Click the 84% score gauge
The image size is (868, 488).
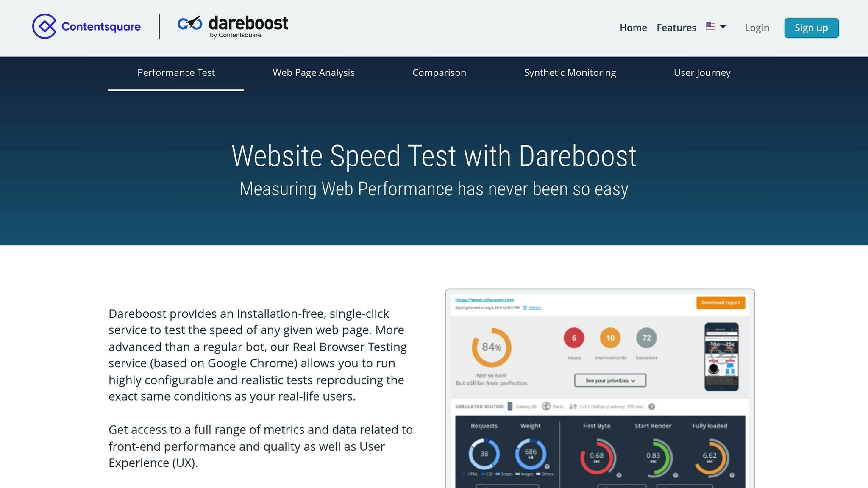click(492, 347)
